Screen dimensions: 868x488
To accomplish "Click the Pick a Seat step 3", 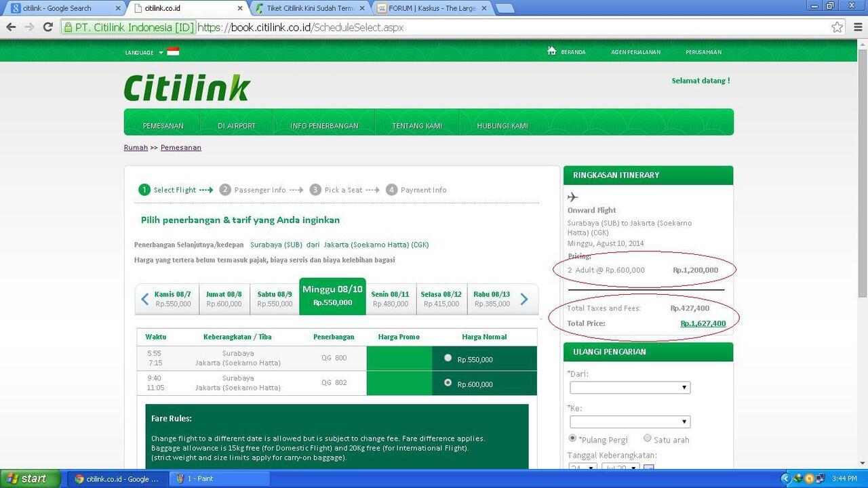I will 336,190.
